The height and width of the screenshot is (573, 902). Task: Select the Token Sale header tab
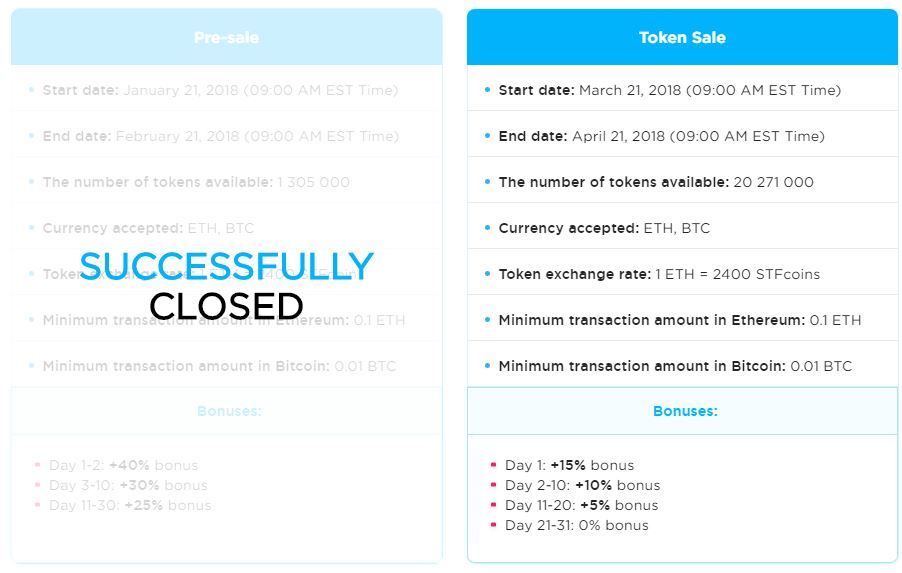pos(682,37)
